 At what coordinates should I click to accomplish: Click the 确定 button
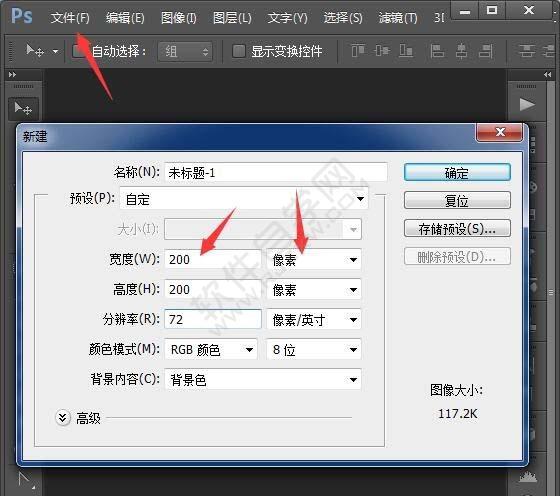pos(457,173)
